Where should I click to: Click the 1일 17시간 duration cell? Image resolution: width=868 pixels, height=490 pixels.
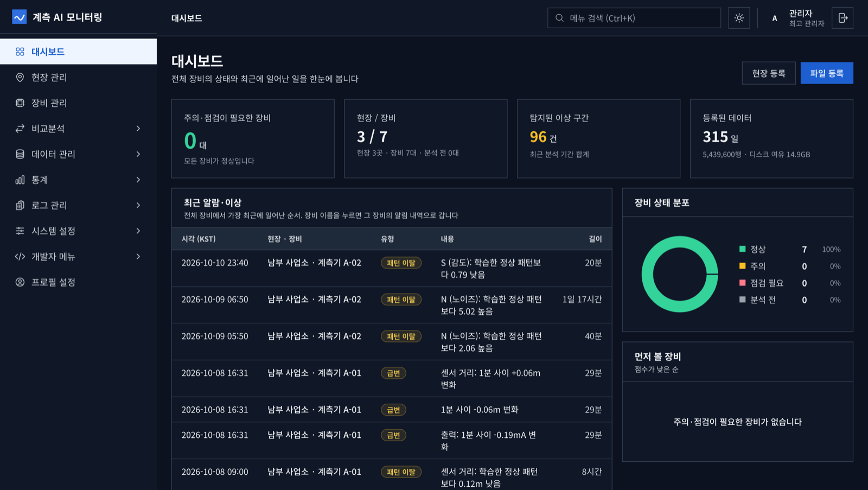pos(582,300)
